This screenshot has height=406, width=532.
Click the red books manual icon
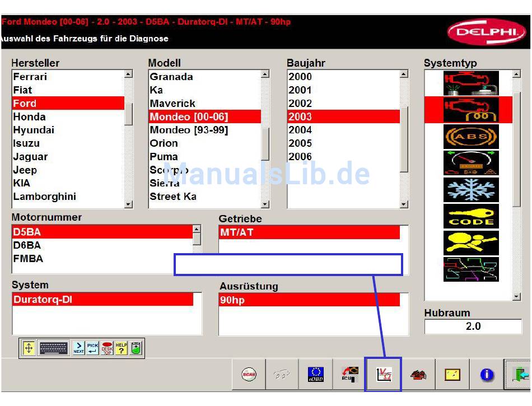coord(418,375)
